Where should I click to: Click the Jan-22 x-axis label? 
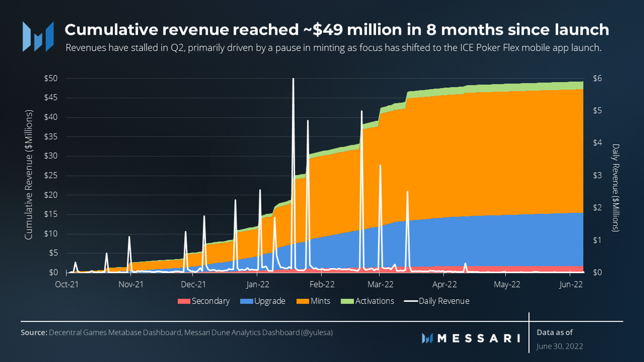point(258,284)
